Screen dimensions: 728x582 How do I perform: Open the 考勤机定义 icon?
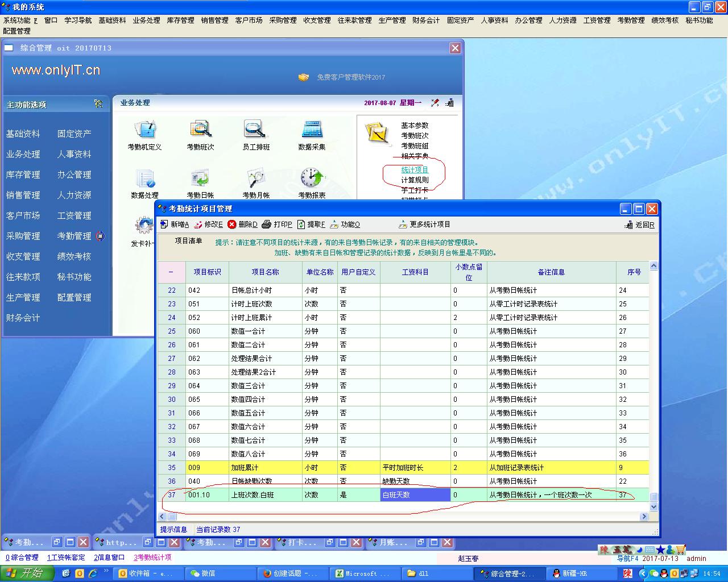pos(144,130)
